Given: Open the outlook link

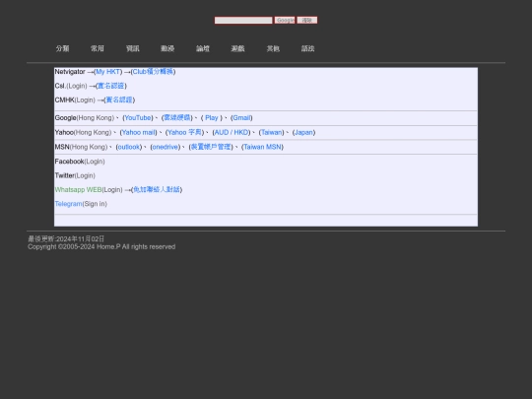Looking at the screenshot, I should click(x=129, y=147).
